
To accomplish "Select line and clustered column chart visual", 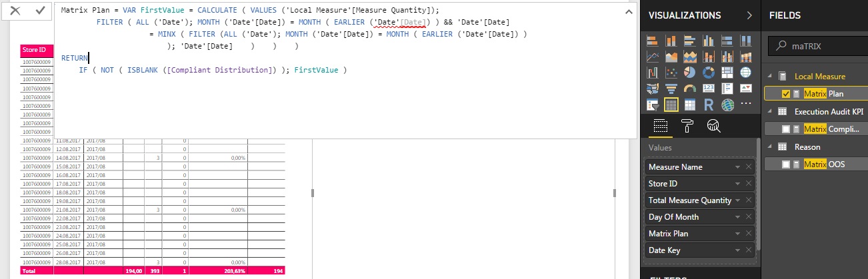I will coord(727,57).
